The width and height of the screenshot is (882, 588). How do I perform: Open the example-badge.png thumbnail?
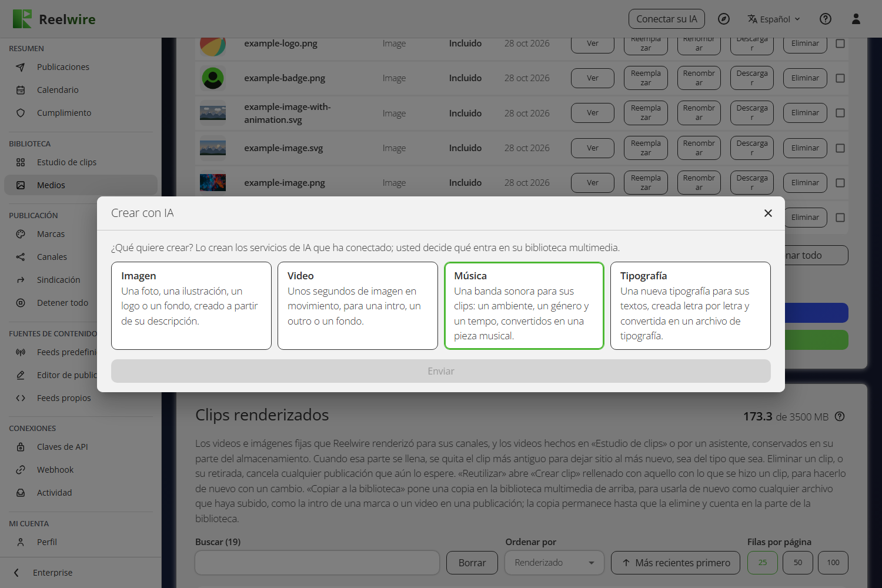click(x=213, y=78)
